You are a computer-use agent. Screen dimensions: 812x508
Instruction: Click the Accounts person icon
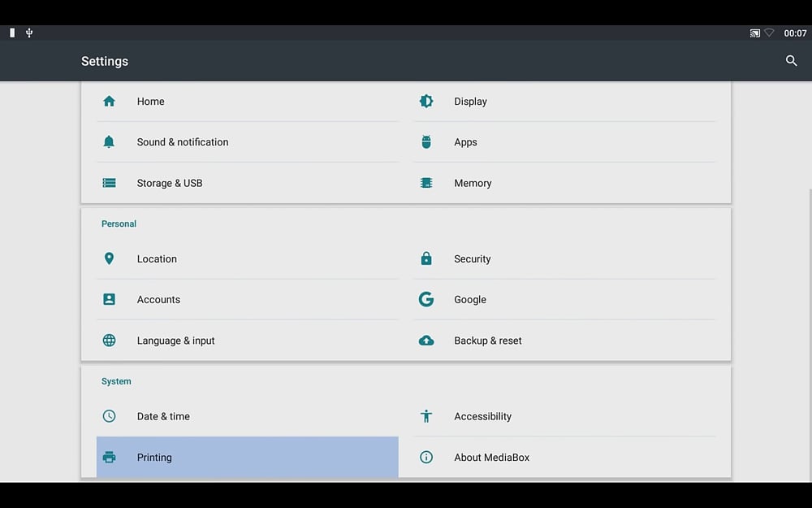(x=109, y=299)
